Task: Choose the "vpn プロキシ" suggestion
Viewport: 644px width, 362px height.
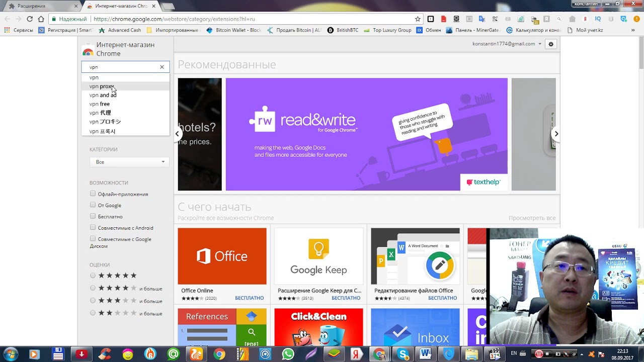Action: point(126,122)
